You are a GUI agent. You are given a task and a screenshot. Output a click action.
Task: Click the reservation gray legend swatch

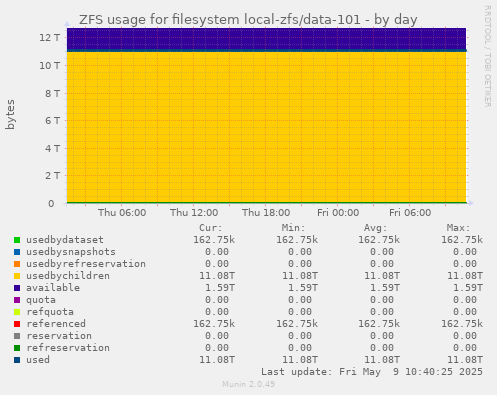(17, 336)
